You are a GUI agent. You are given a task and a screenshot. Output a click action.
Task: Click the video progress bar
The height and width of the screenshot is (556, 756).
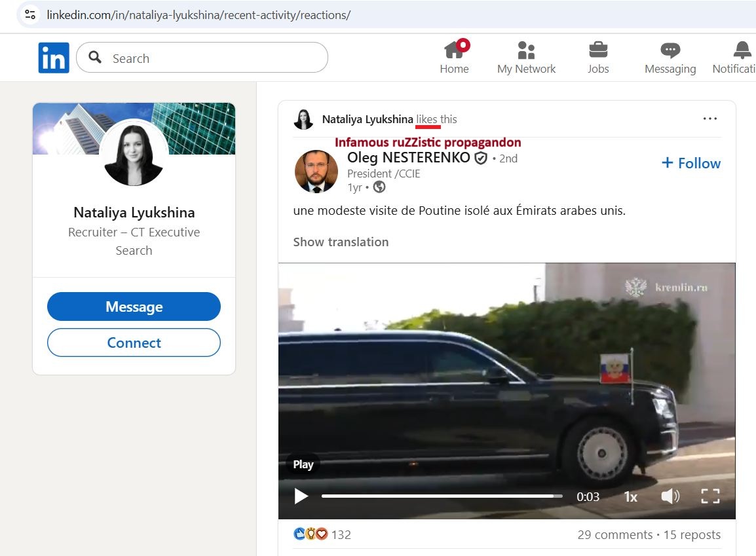(x=442, y=496)
